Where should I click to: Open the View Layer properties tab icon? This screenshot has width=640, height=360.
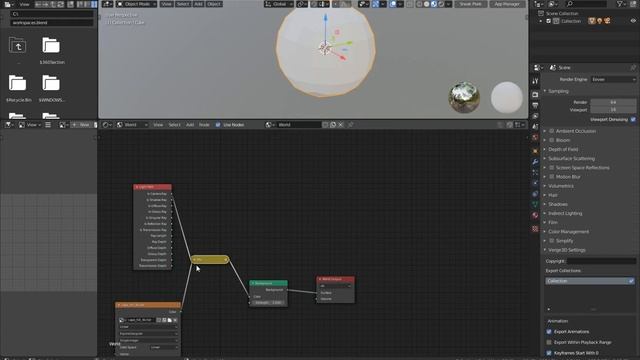coord(535,116)
